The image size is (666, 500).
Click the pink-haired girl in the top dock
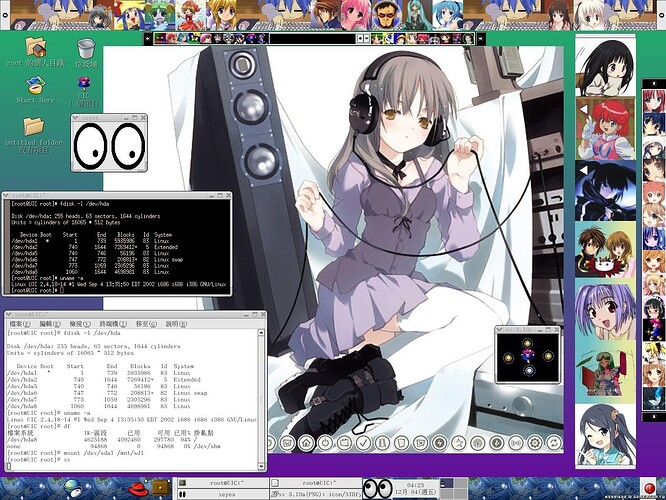click(355, 15)
